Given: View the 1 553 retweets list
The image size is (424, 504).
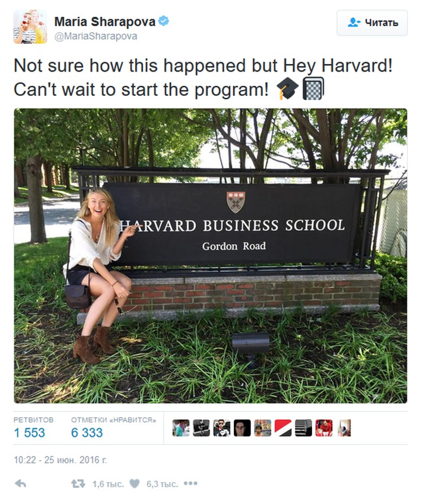Looking at the screenshot, I should click(x=29, y=433).
